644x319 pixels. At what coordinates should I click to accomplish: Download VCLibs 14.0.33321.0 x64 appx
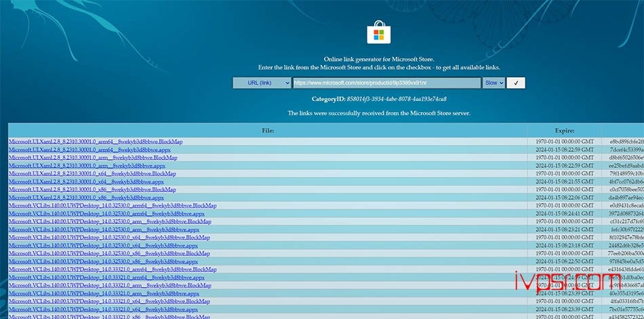pyautogui.click(x=103, y=310)
